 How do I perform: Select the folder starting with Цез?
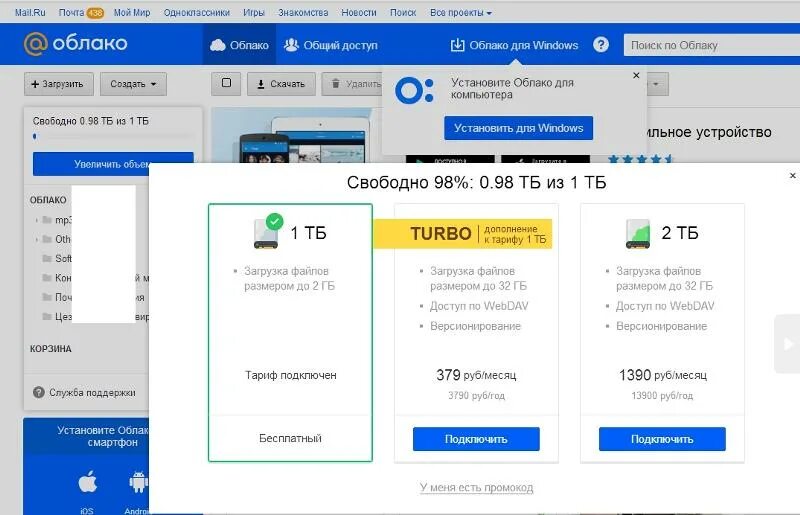coord(57,316)
